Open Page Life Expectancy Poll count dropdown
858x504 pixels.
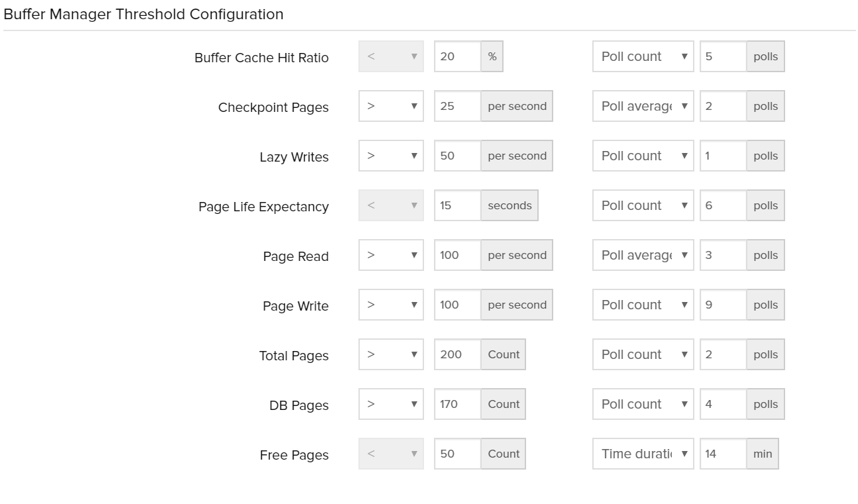click(x=643, y=205)
